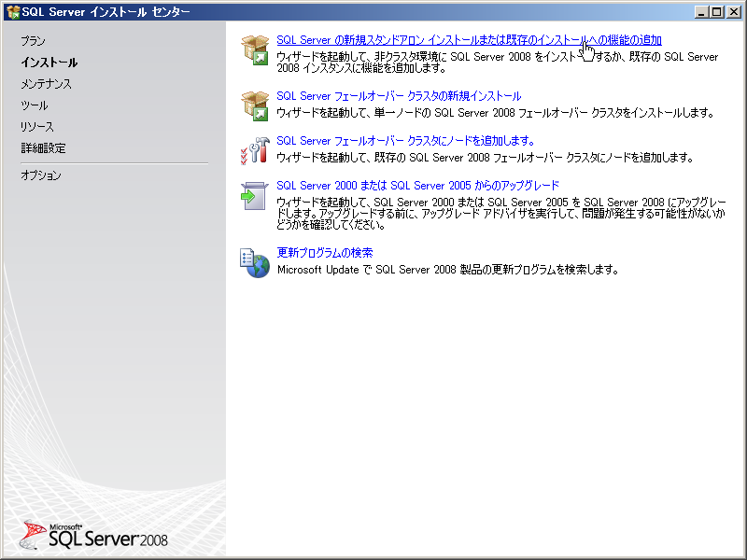Click the globe icon for 更新プログラムの検索
This screenshot has height=560, width=747.
(255, 263)
